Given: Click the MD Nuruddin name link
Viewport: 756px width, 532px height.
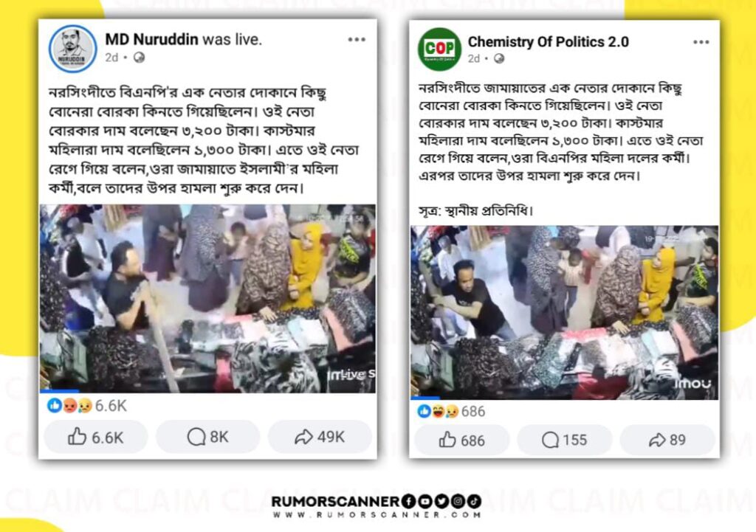Looking at the screenshot, I should 151,40.
